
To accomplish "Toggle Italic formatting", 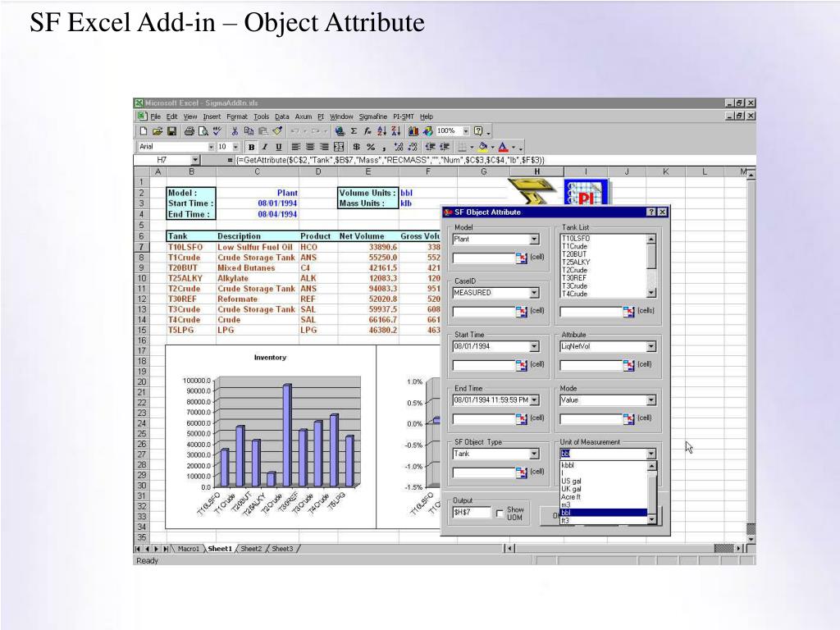I will pos(265,147).
